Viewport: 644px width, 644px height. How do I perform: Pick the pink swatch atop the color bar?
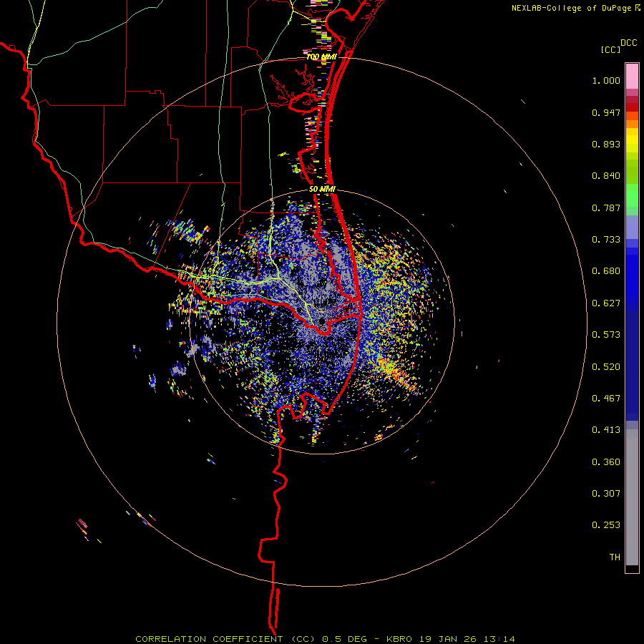click(x=632, y=76)
